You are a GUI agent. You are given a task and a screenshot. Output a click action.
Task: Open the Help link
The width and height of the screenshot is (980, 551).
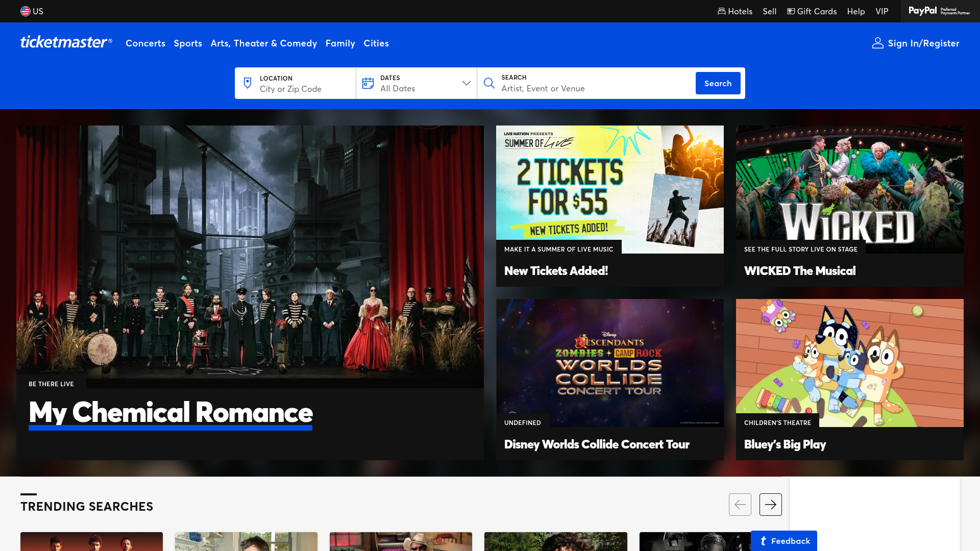[856, 11]
